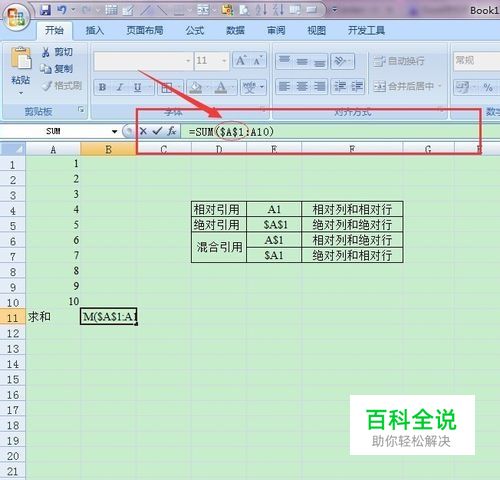Screen dimensions: 500x480
Task: Click the center text icon
Action: click(x=302, y=87)
